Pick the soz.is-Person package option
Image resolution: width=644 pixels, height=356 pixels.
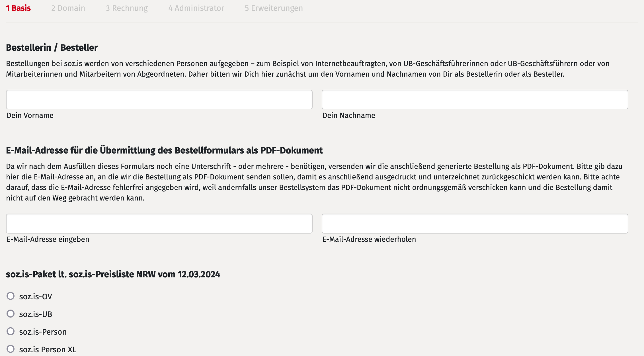[x=11, y=332]
